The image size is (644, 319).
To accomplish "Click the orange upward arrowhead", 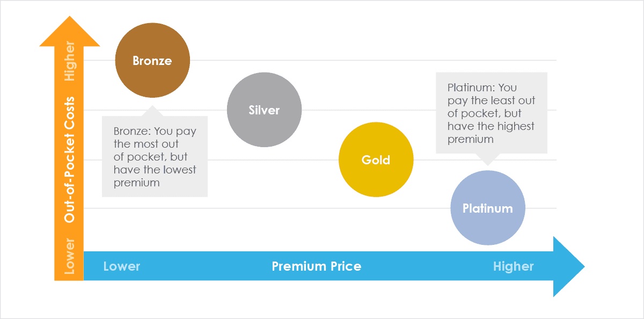I will [69, 31].
